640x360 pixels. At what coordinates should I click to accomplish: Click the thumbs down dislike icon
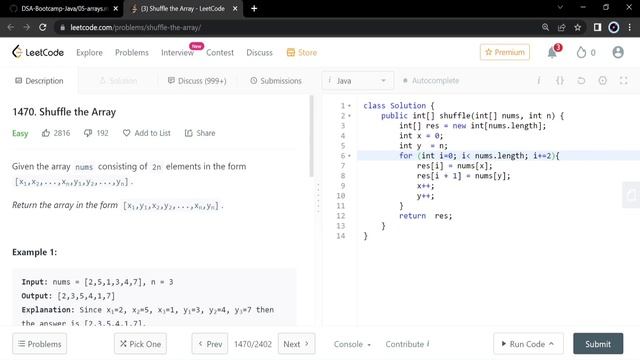pos(88,133)
